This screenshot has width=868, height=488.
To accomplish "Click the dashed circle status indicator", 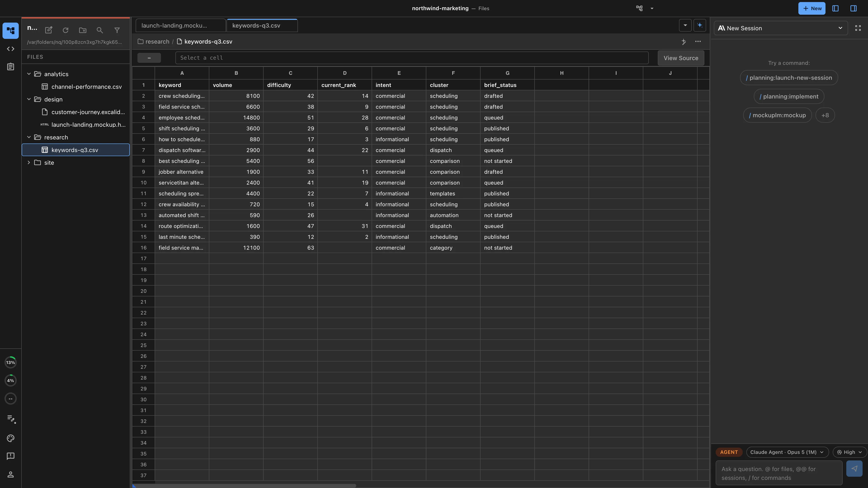I will coord(10,399).
